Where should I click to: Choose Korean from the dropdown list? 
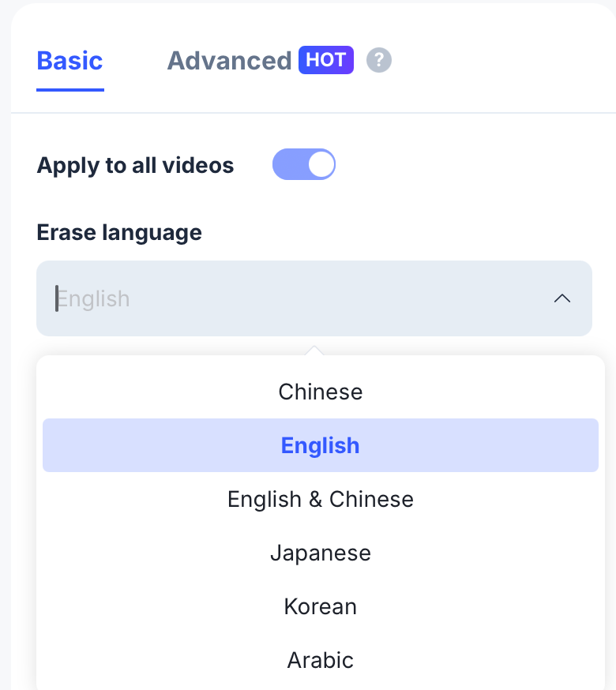point(320,606)
